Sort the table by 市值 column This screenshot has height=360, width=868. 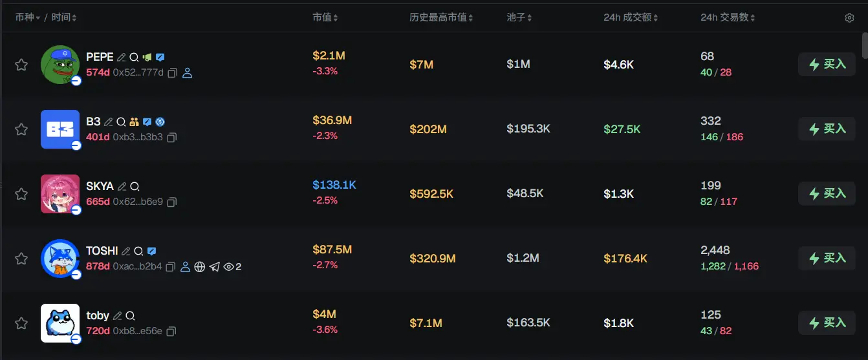pyautogui.click(x=325, y=17)
